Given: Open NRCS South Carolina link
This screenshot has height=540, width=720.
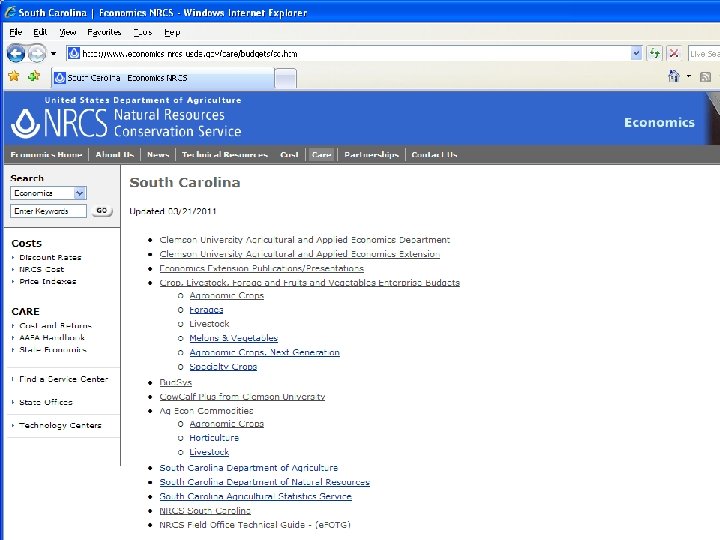Looking at the screenshot, I should point(205,511).
